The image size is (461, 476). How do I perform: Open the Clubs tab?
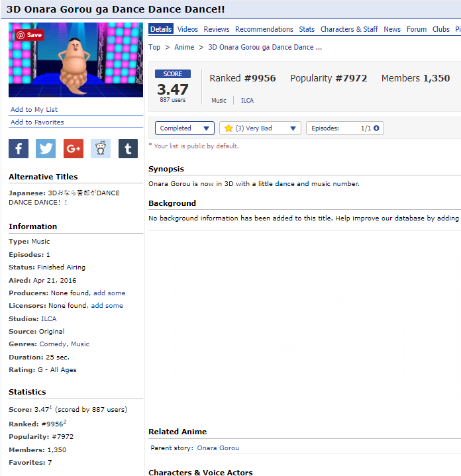(x=441, y=29)
